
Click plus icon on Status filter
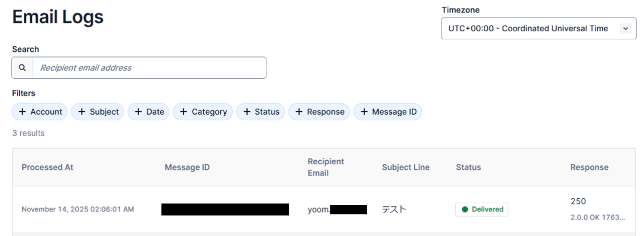coord(246,112)
